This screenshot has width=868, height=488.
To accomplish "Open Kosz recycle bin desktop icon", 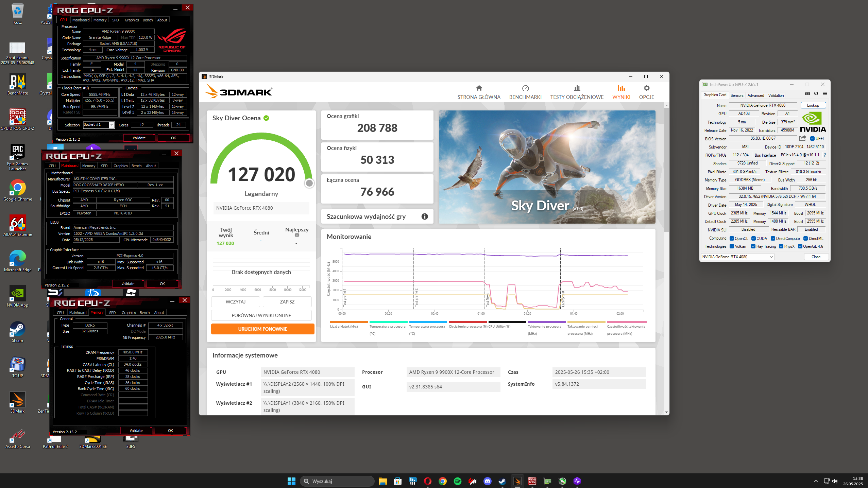I will [18, 14].
